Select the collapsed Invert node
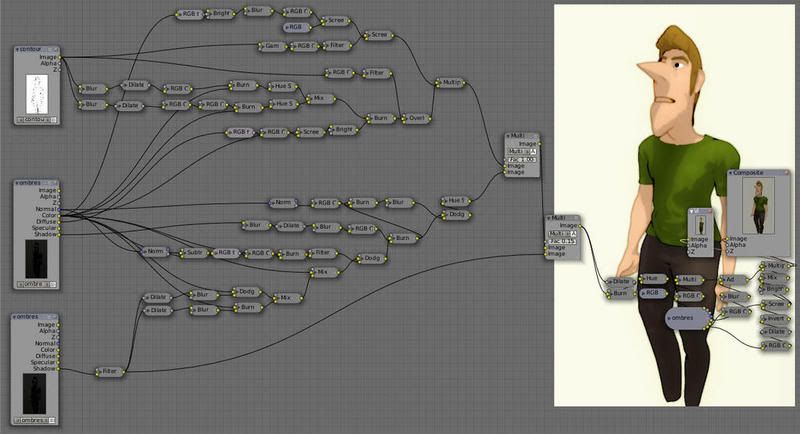This screenshot has width=800, height=434. pyautogui.click(x=776, y=318)
